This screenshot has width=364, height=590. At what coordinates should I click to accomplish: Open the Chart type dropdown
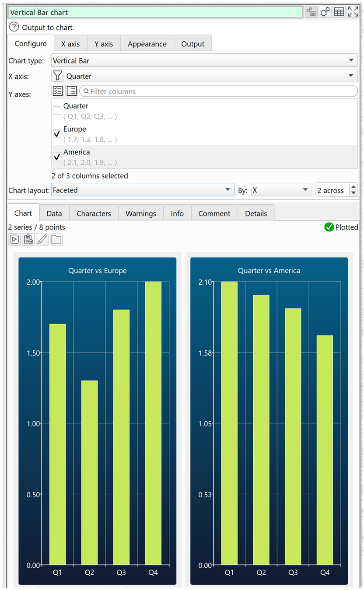(x=204, y=61)
